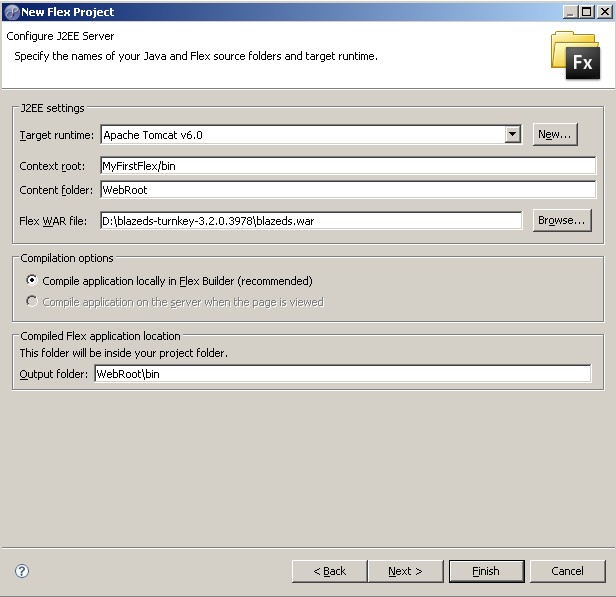Click 'This folder will be inside your project folder' text

(x=124, y=353)
